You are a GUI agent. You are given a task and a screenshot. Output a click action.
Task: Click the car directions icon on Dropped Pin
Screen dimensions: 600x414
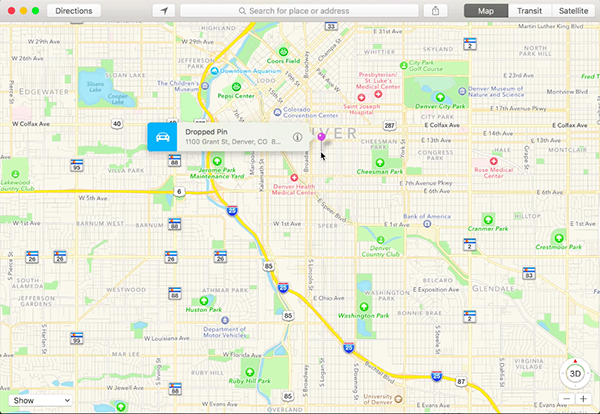tap(162, 137)
